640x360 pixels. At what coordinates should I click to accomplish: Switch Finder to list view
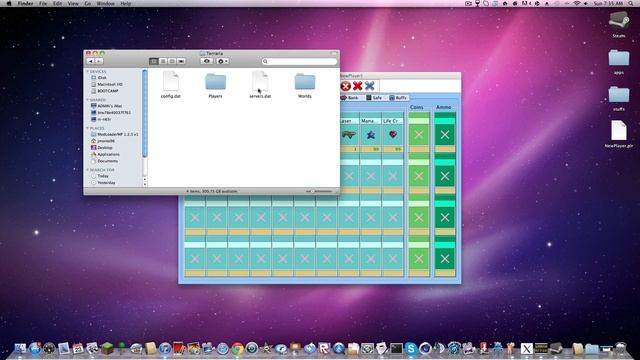pyautogui.click(x=163, y=61)
